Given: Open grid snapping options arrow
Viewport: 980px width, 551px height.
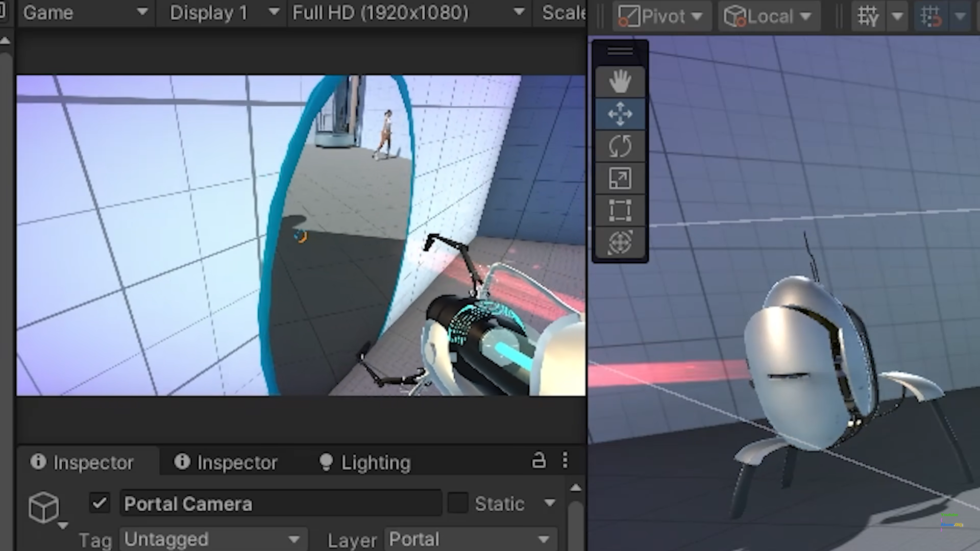Looking at the screenshot, I should pyautogui.click(x=897, y=16).
